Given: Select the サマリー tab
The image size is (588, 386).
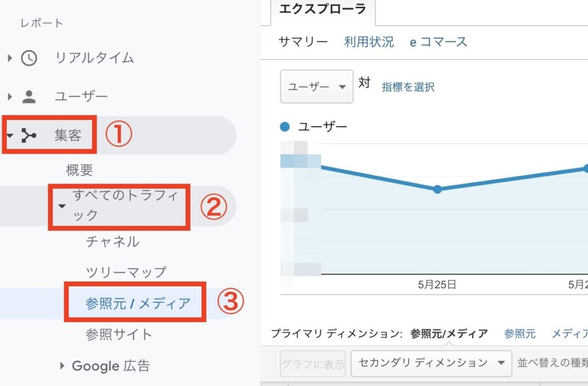Looking at the screenshot, I should click(x=303, y=41).
